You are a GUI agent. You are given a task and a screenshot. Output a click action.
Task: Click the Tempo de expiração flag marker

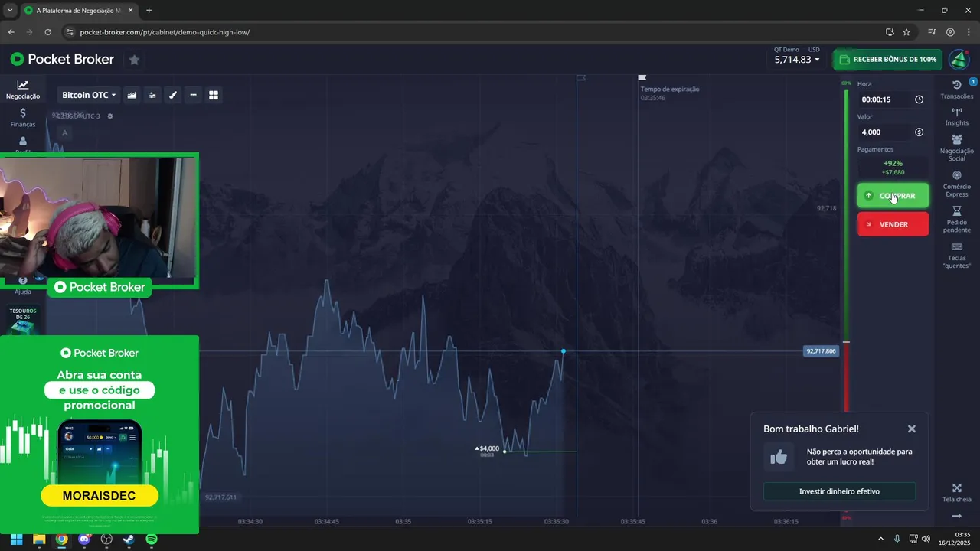click(642, 77)
